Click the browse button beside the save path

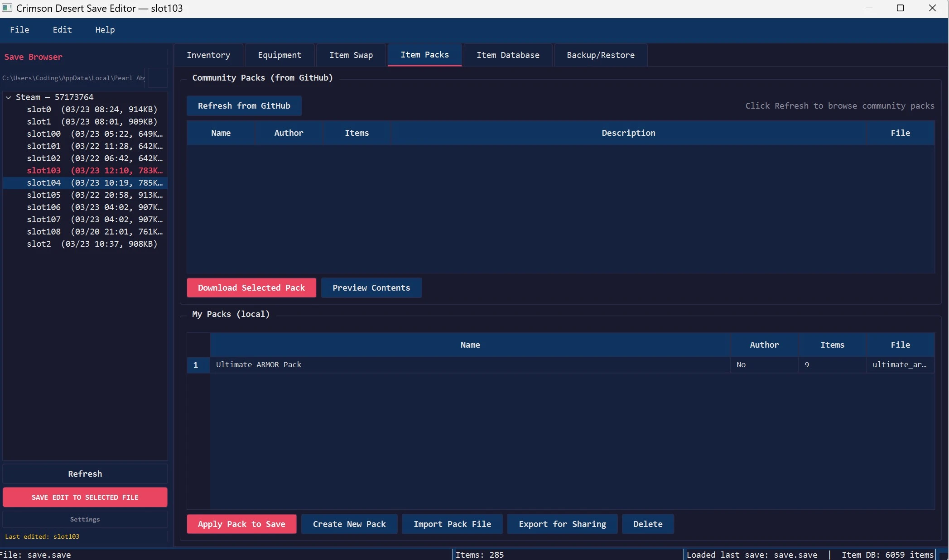click(158, 78)
